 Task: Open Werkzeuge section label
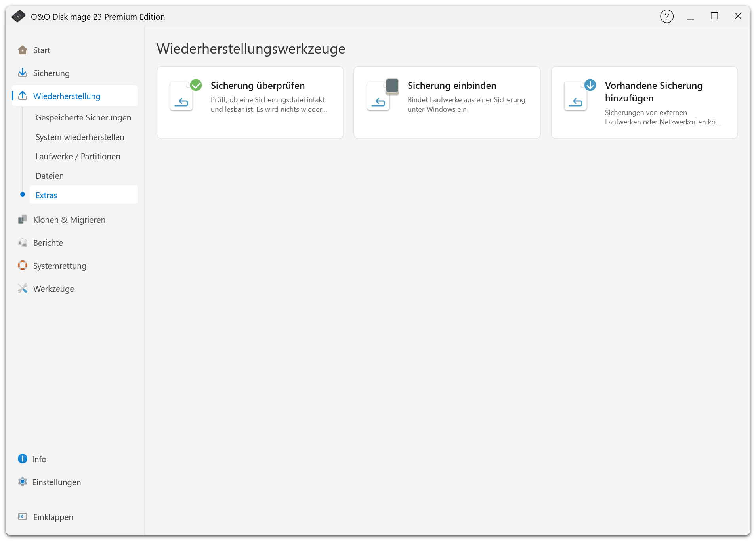pyautogui.click(x=53, y=289)
